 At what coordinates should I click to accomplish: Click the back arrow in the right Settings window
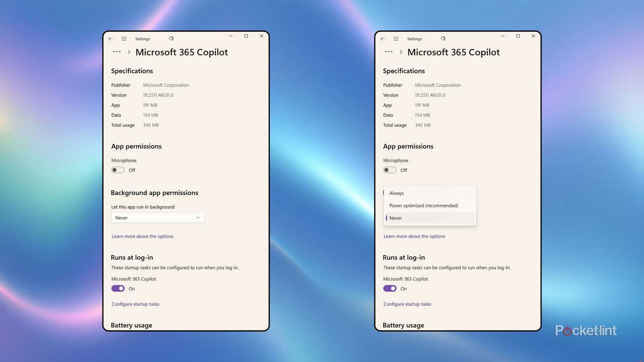382,39
